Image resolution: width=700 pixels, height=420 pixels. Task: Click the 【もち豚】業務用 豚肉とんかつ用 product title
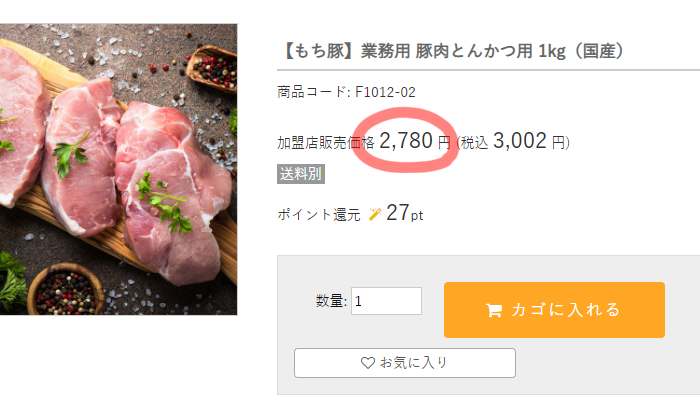click(x=453, y=51)
